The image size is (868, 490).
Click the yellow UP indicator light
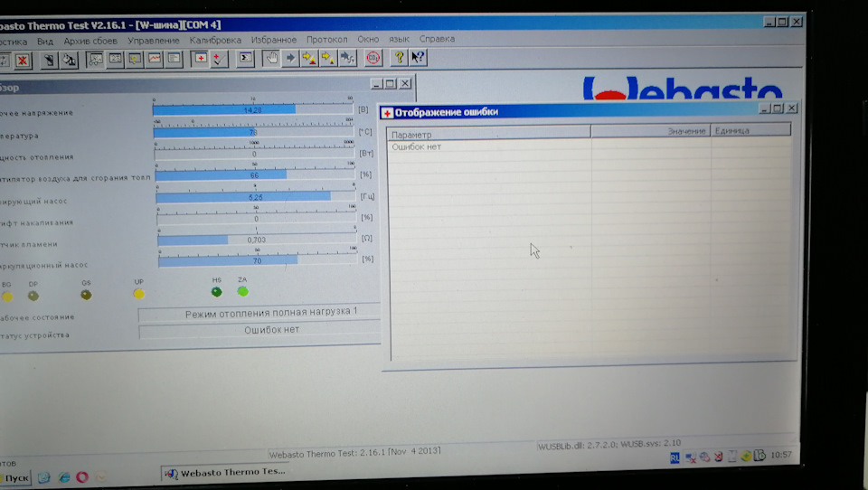(x=138, y=294)
